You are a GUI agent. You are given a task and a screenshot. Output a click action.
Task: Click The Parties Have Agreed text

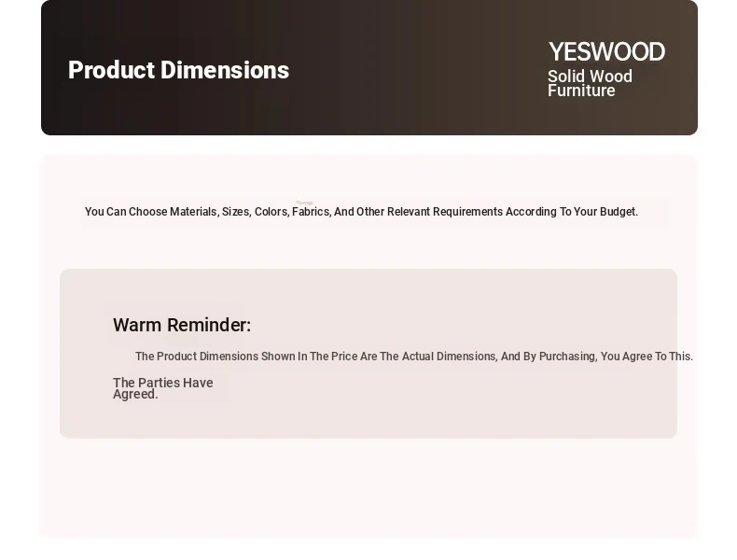click(162, 388)
